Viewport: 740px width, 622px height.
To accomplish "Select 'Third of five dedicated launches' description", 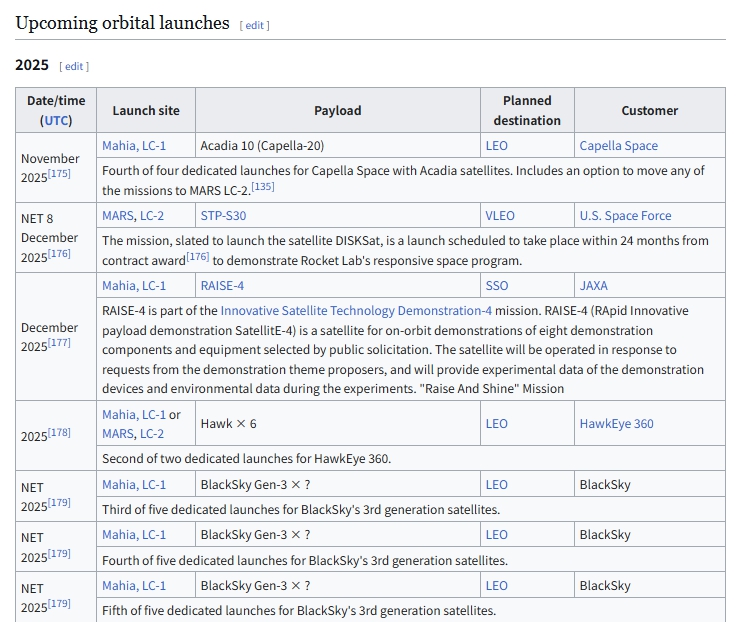I will coord(301,509).
